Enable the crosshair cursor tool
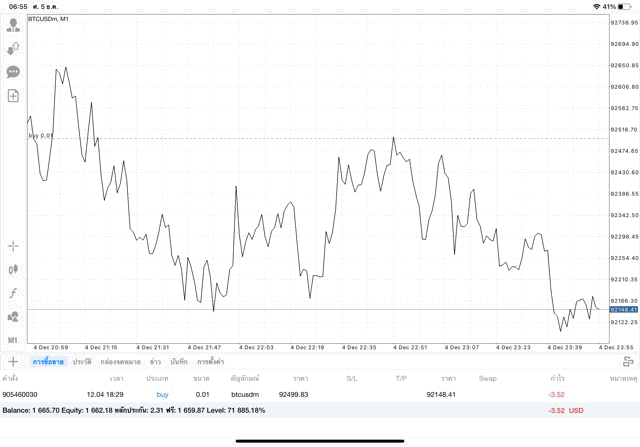 click(x=13, y=246)
